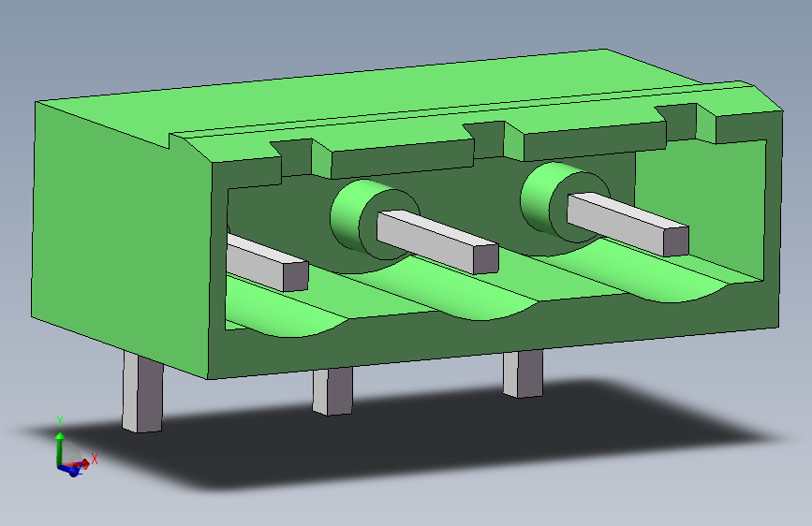
Task: Select the right horizontal contact pin
Action: (x=627, y=224)
